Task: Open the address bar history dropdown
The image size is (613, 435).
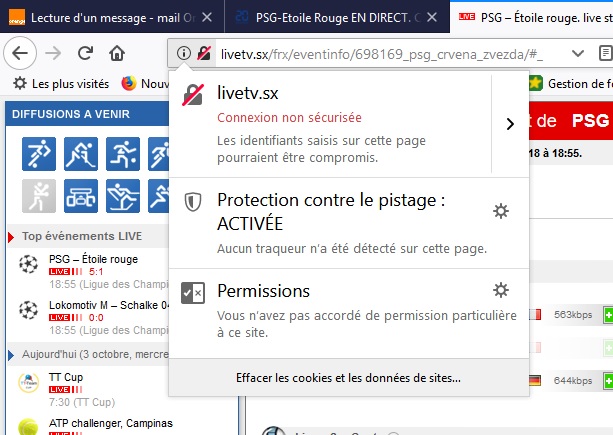Action: coord(577,53)
